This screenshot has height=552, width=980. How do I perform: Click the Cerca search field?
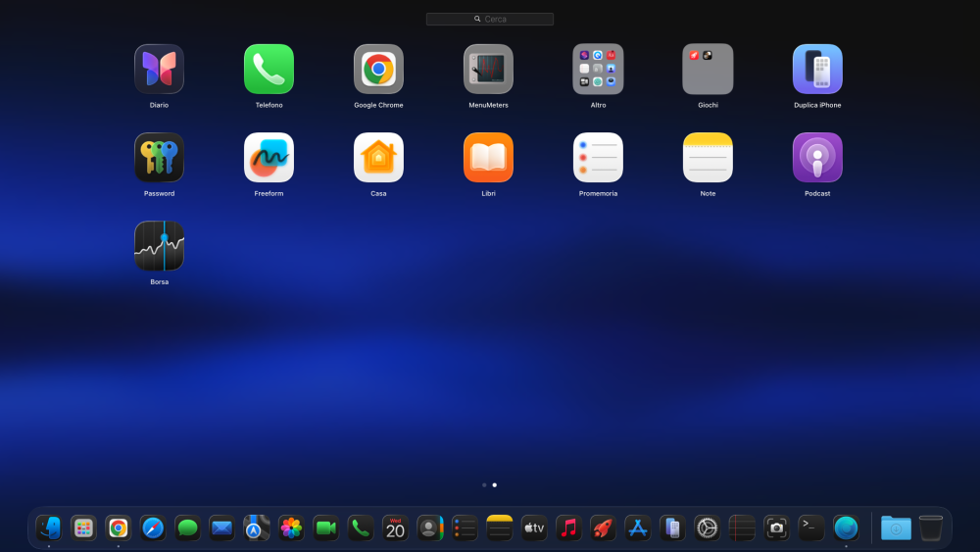click(x=489, y=20)
